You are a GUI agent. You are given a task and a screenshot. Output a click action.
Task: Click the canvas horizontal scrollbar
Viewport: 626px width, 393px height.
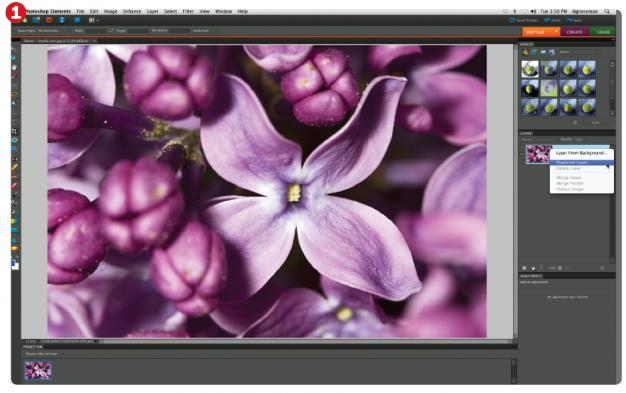point(305,341)
